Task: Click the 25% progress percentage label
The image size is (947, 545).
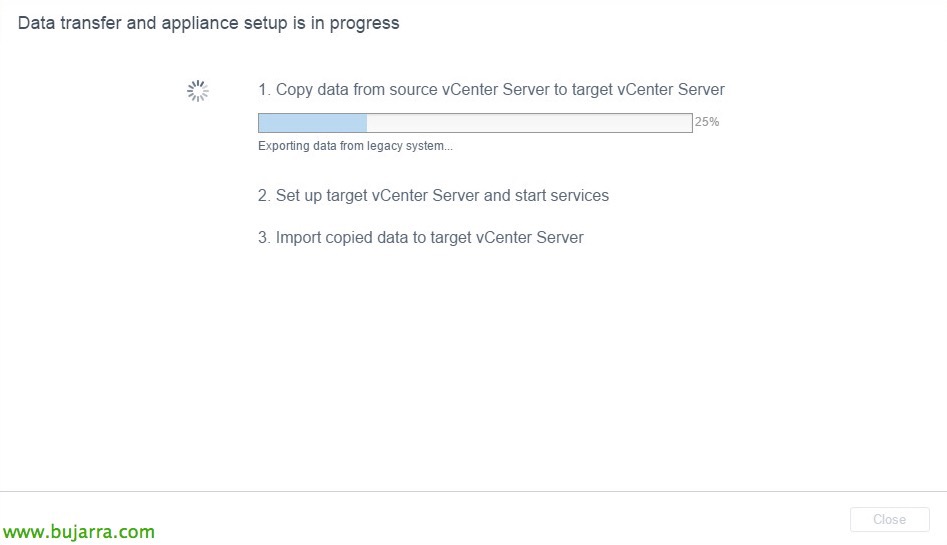Action: coord(707,122)
